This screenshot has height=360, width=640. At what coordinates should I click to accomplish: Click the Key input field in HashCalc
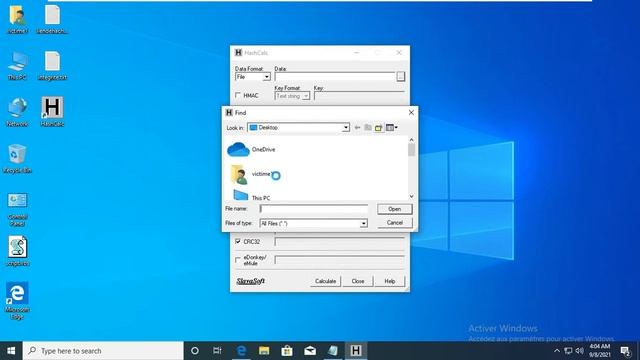360,96
